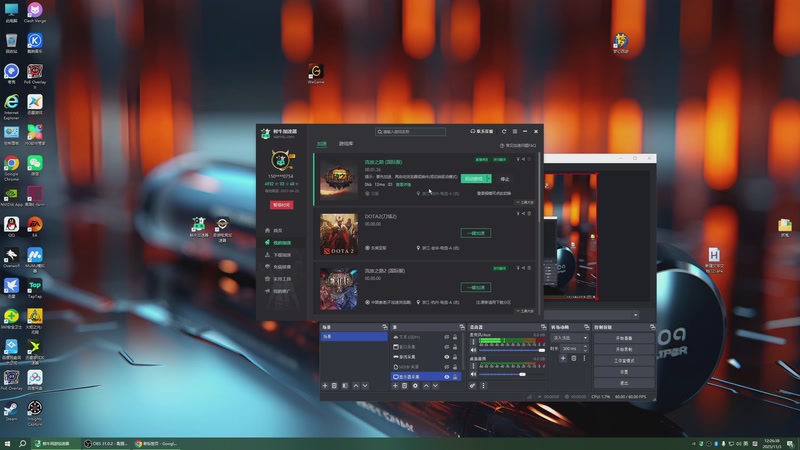Add a new scene in OBS Scenes panel
This screenshot has height=450, width=800.
coord(325,386)
